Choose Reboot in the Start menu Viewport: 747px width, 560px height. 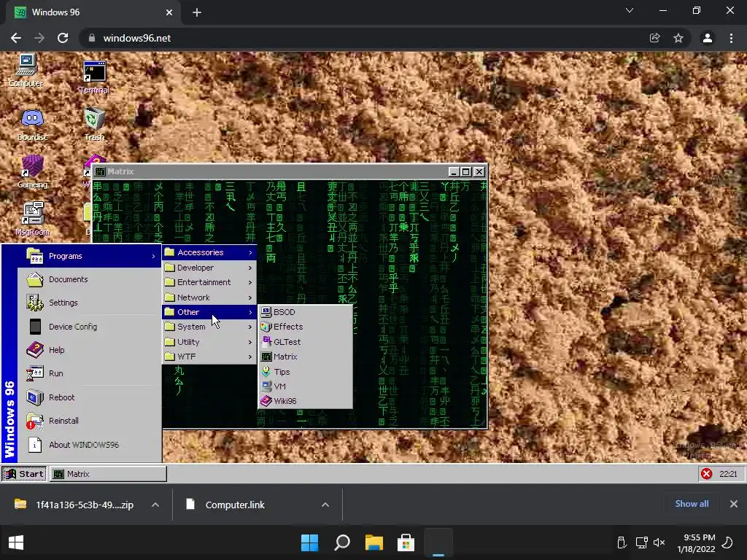[x=90, y=397]
